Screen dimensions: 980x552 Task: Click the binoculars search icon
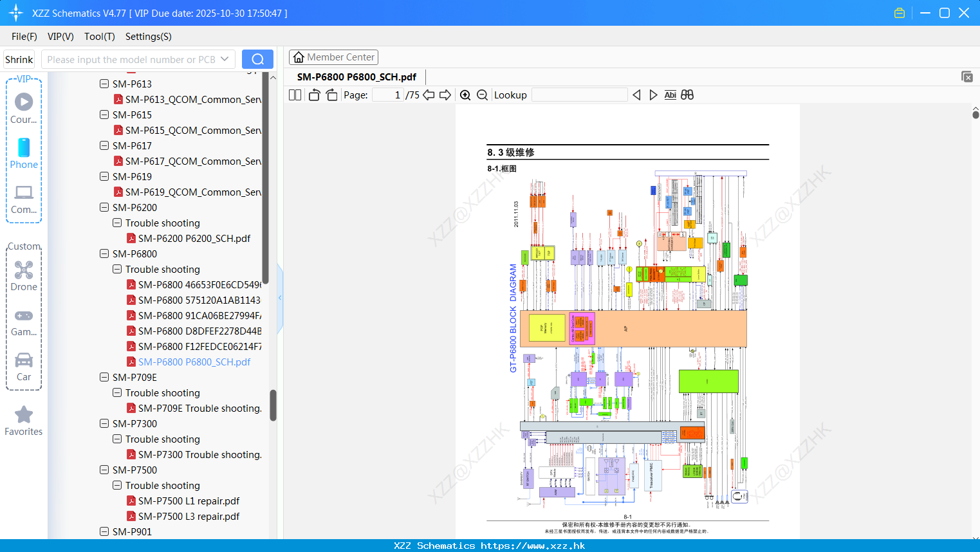coord(687,95)
